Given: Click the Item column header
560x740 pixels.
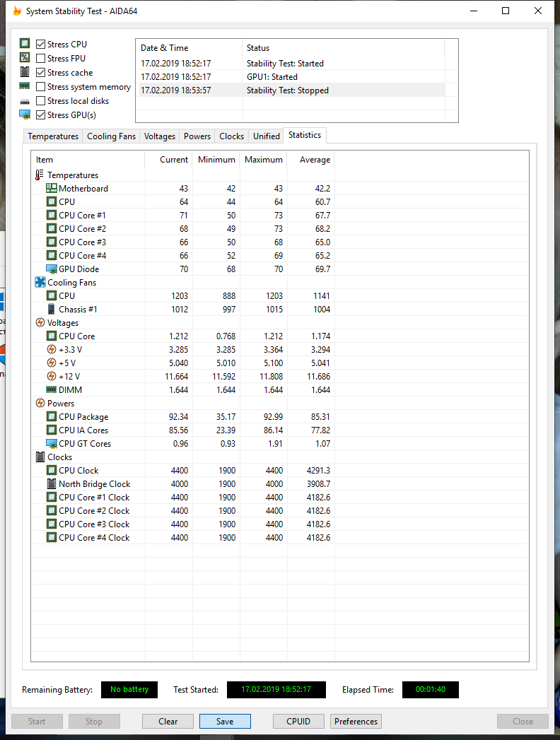Looking at the screenshot, I should pos(88,160).
